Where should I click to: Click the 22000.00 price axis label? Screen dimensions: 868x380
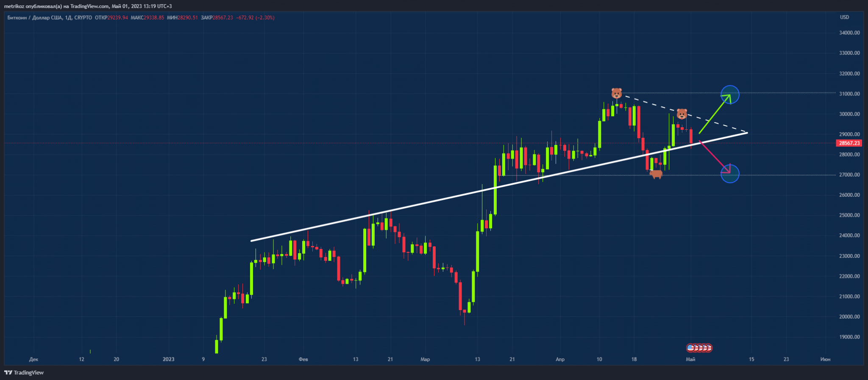(849, 276)
